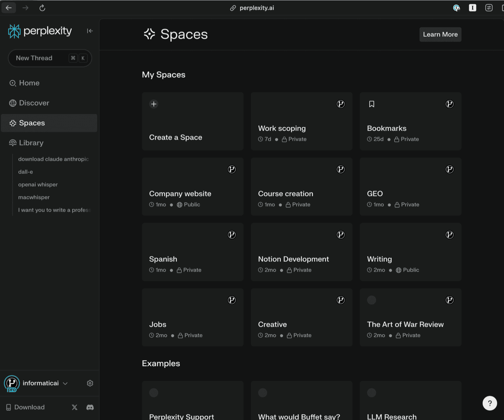Open account settings with the gear icon
Image resolution: width=504 pixels, height=420 pixels.
[x=90, y=383]
